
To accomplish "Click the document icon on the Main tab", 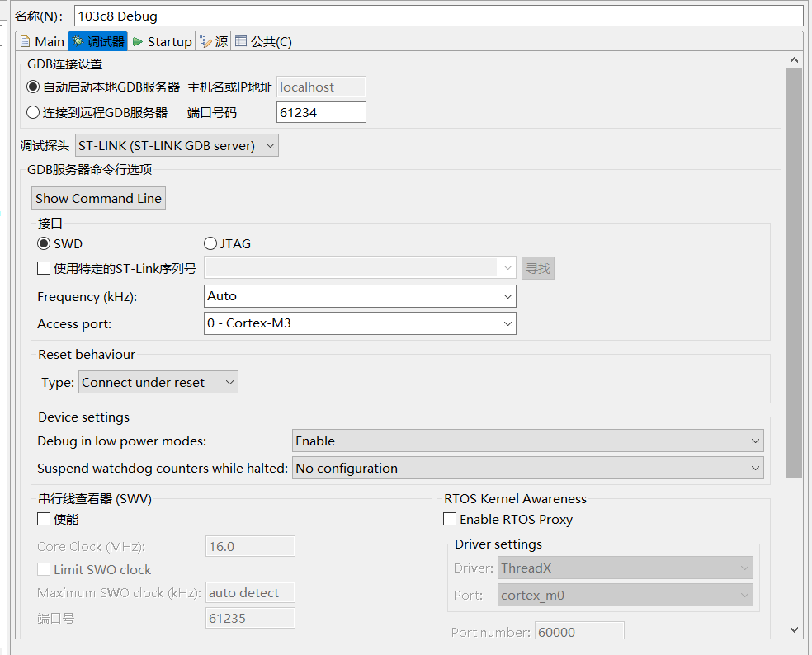I will pos(27,40).
